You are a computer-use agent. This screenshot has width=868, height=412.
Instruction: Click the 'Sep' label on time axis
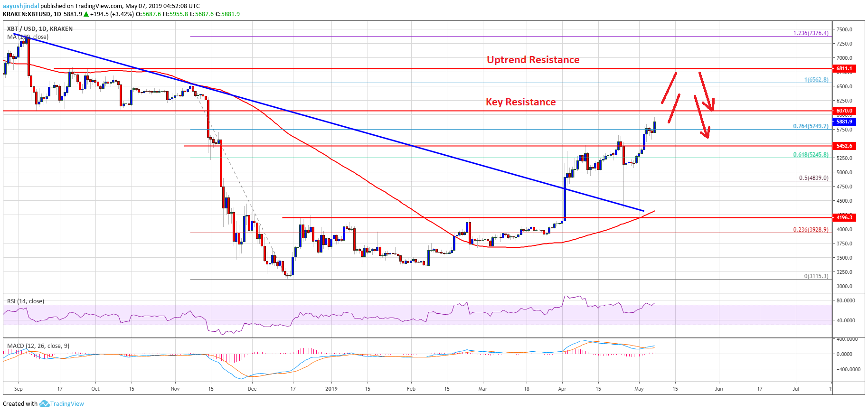(x=19, y=389)
